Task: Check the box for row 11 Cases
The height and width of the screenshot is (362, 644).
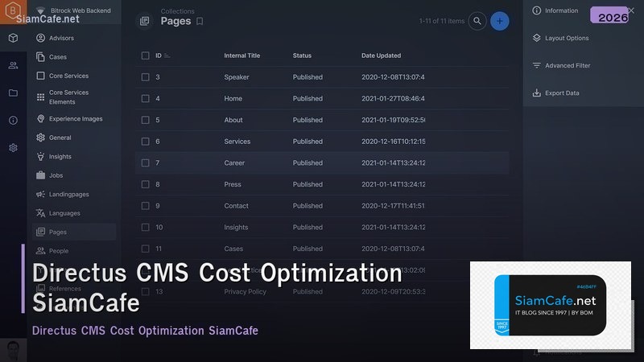Action: [x=146, y=249]
